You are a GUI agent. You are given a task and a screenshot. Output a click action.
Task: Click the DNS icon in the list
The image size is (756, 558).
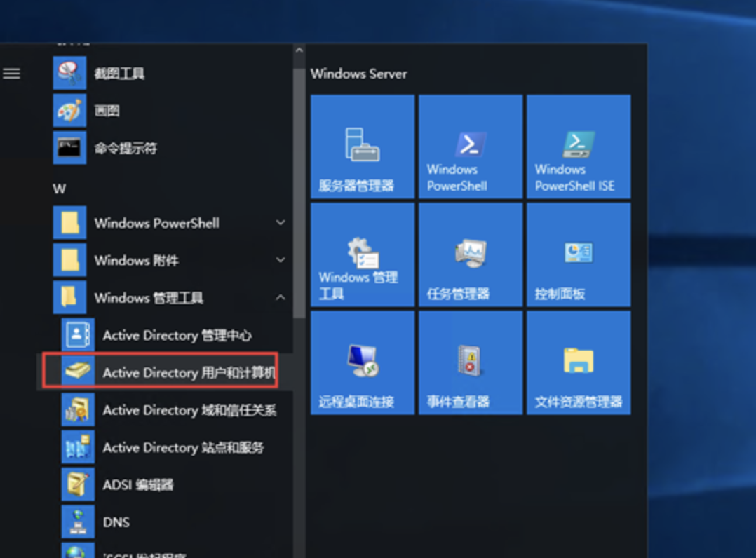[x=78, y=522]
